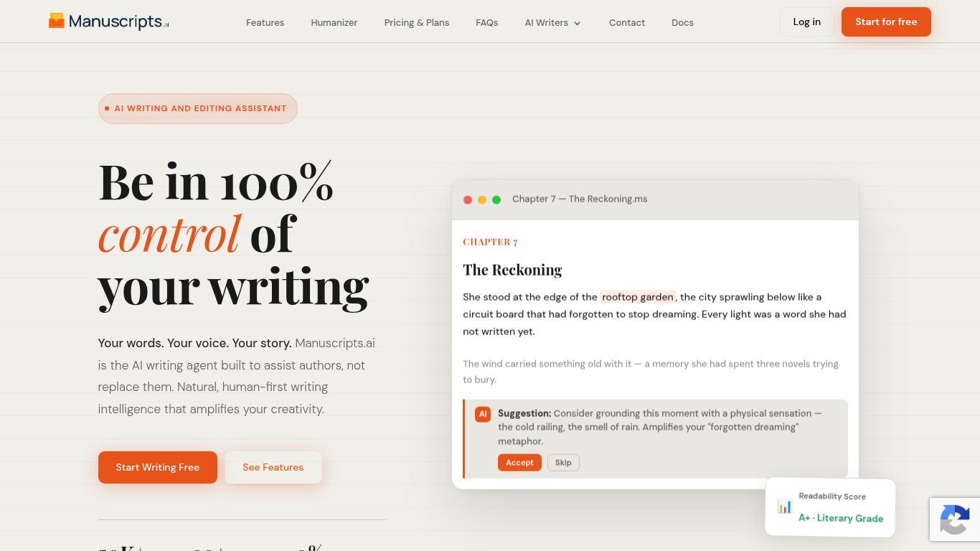Open the Features nav link
Screen dimensions: 980x551
click(265, 22)
